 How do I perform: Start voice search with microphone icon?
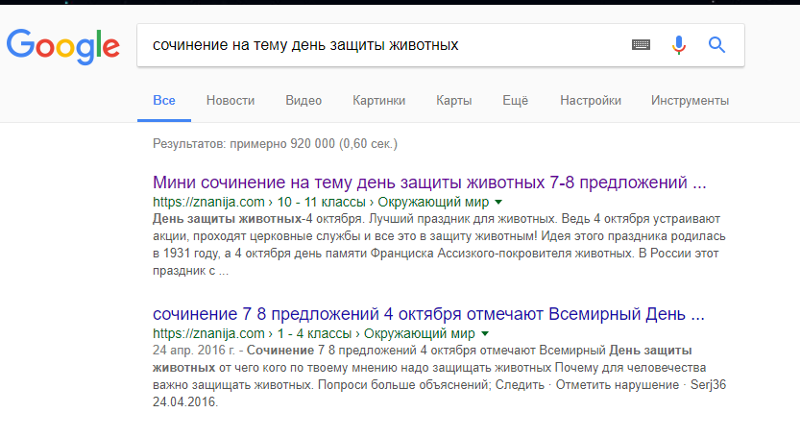679,45
